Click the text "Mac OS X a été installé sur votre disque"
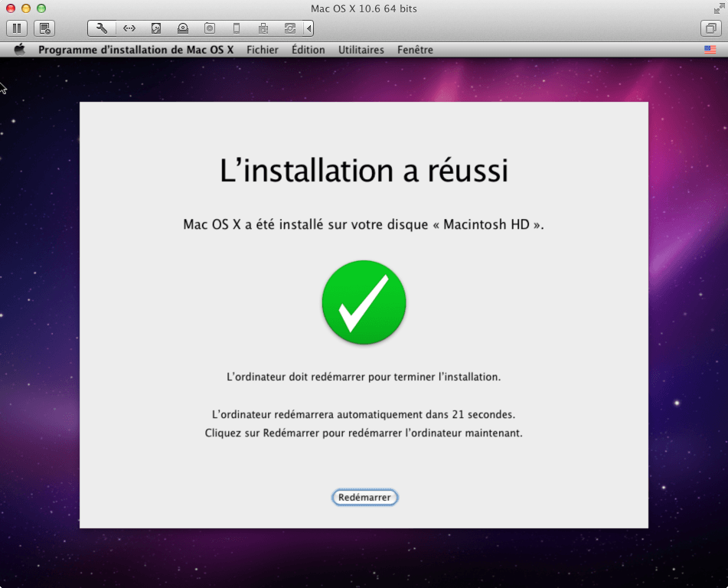This screenshot has height=588, width=728. pos(305,224)
